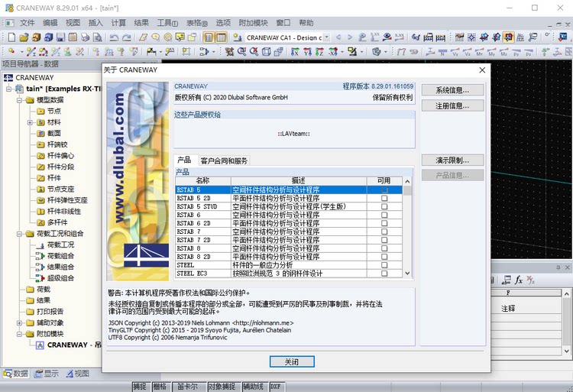Screen dimensions: 573x392
Task: Click the next case arrow icon
Action: pos(350,37)
